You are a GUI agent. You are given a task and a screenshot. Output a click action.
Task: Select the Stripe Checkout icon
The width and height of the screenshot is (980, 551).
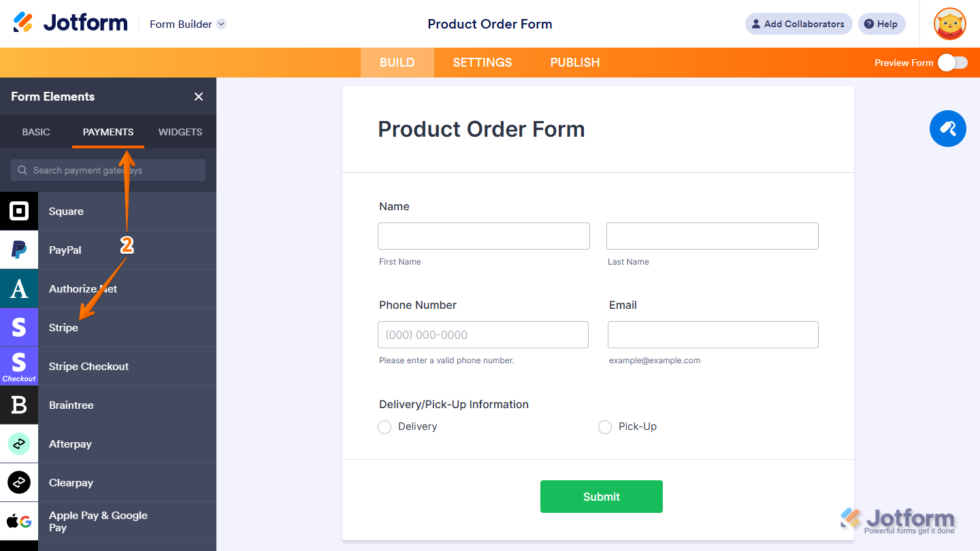tap(19, 366)
